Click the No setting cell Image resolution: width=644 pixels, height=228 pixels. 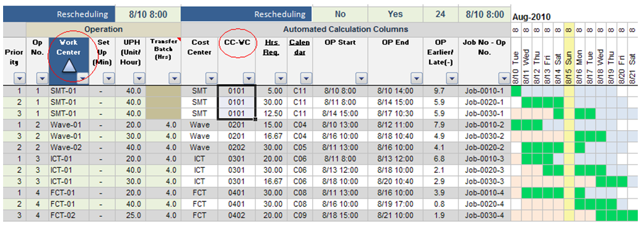[x=340, y=14]
